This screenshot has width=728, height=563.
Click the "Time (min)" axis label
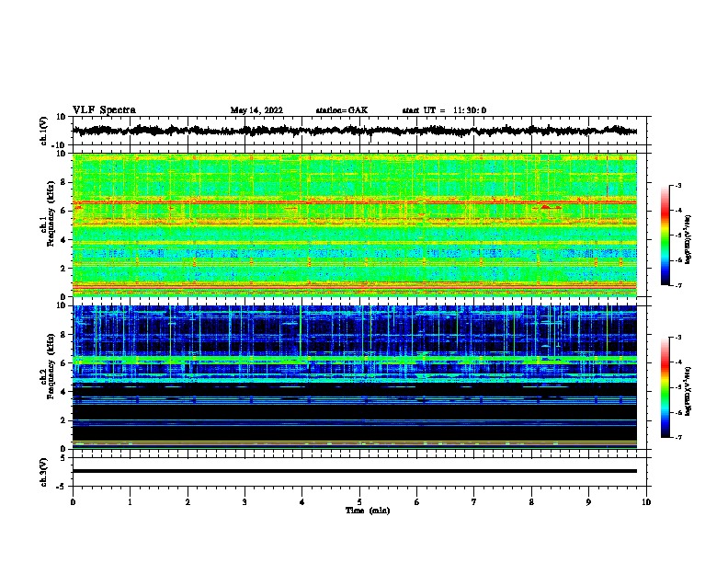(x=368, y=511)
